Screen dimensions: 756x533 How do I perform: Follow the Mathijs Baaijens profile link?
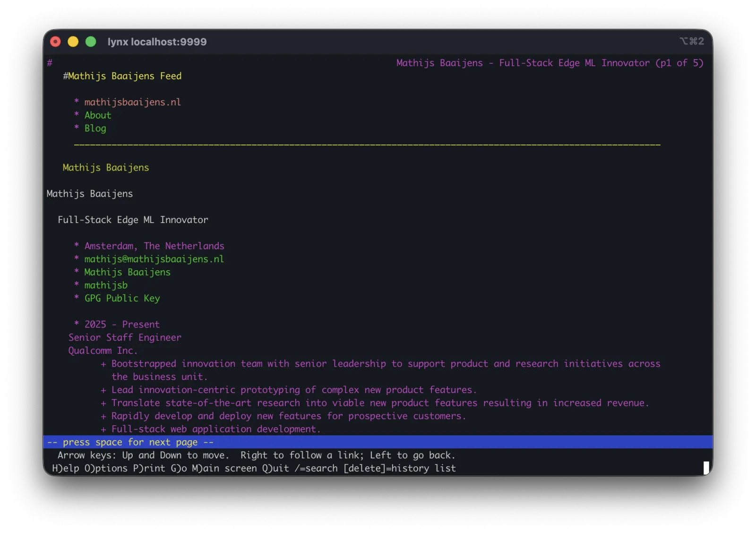pos(127,272)
